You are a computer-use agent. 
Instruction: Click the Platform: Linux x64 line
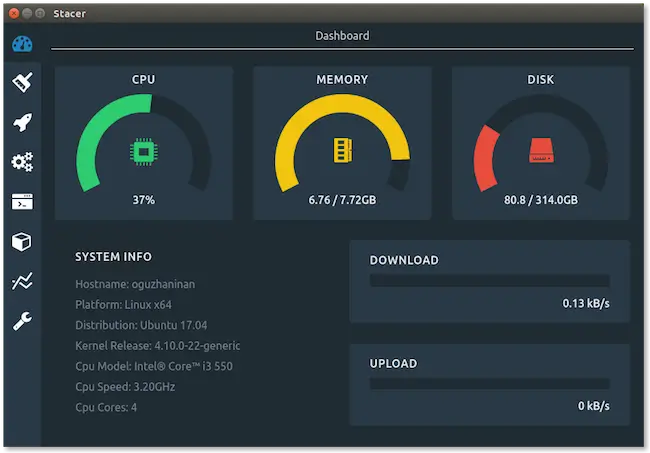point(124,305)
